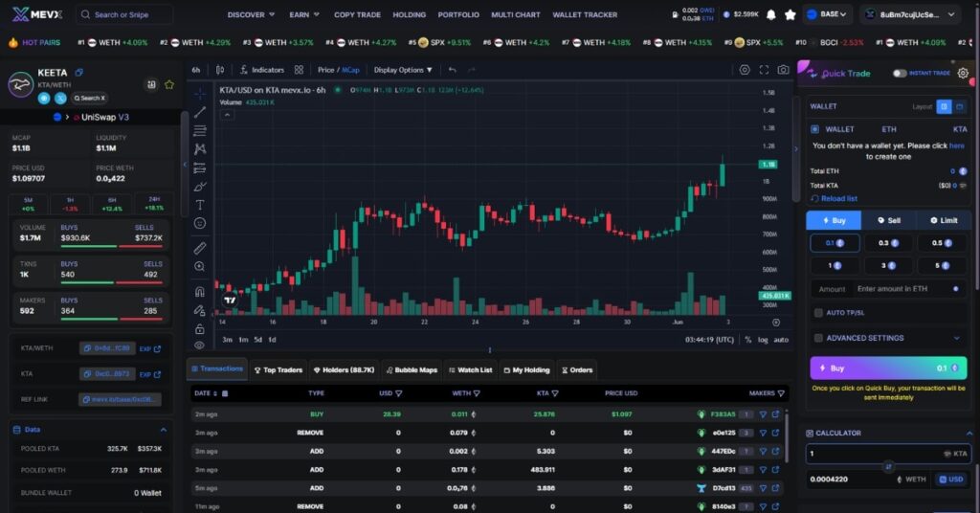Image resolution: width=980 pixels, height=513 pixels.
Task: Select the 0.5 ETH preset amount
Action: (x=942, y=243)
